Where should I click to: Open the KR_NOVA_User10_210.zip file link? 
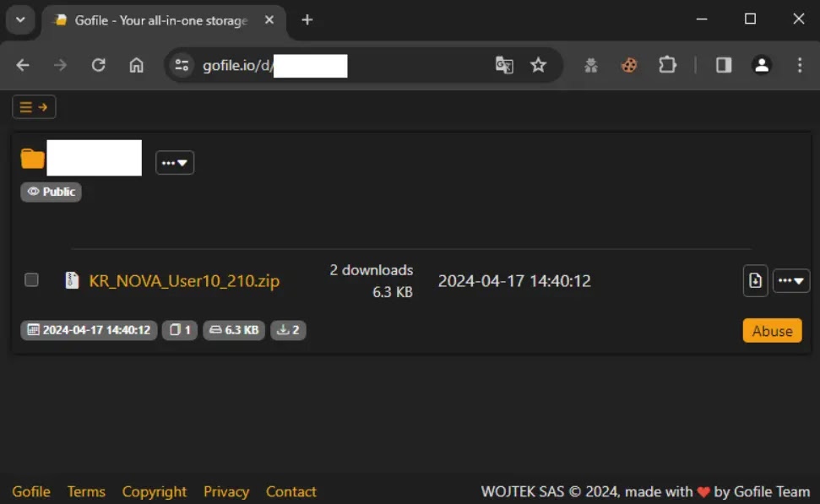[x=184, y=281]
